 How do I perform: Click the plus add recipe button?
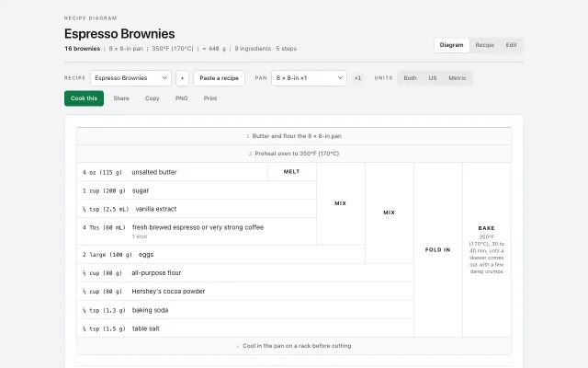pyautogui.click(x=182, y=78)
